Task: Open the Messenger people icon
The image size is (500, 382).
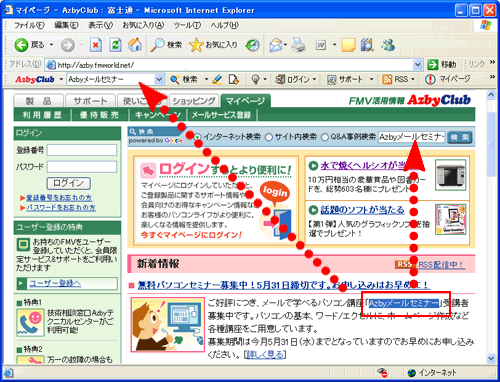Action: click(388, 45)
